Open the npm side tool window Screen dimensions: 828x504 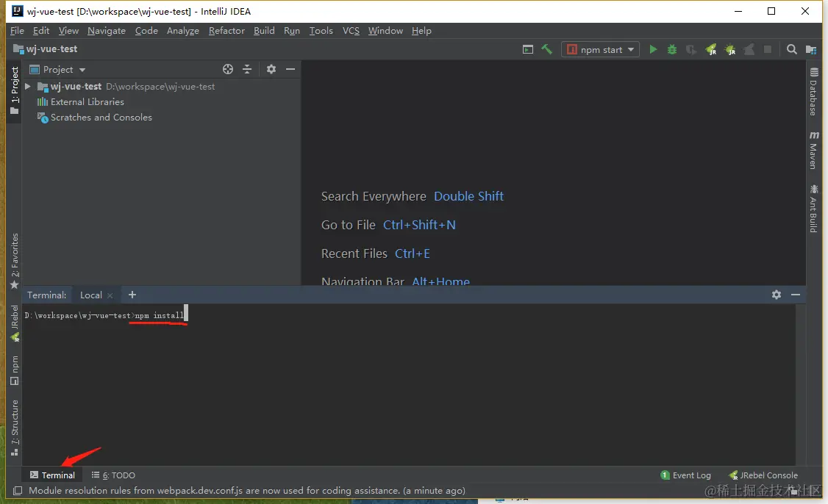(14, 370)
